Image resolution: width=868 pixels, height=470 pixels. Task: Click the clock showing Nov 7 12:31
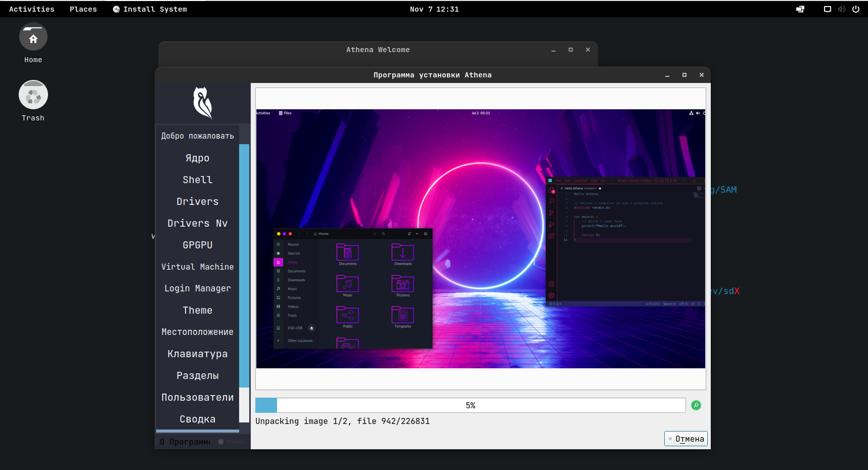pyautogui.click(x=434, y=9)
